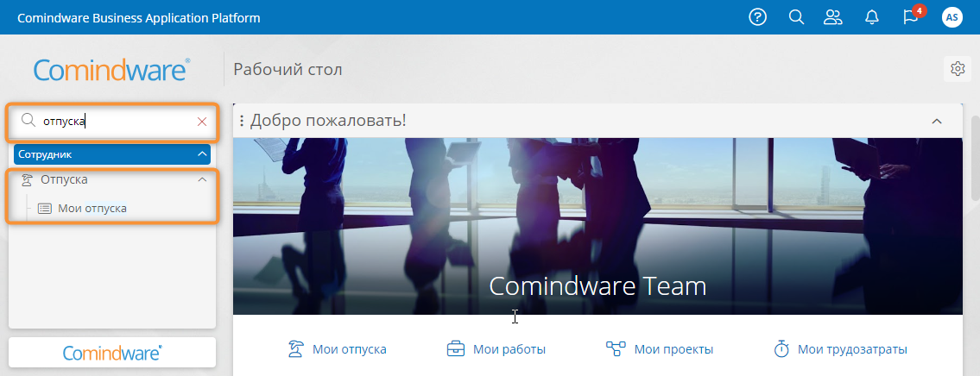Open the users group icon in top bar

click(833, 17)
